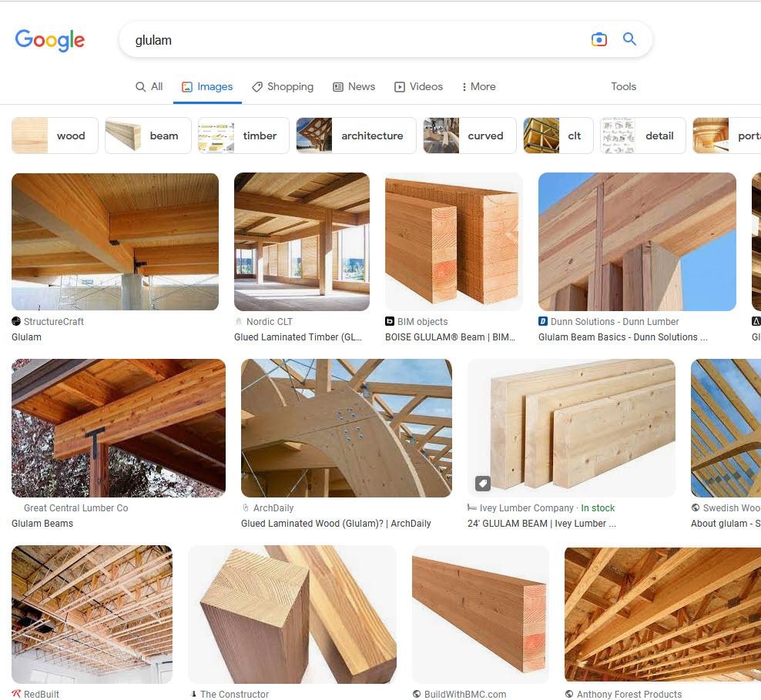Expand the Tools options
The height and width of the screenshot is (700, 761).
coord(623,86)
